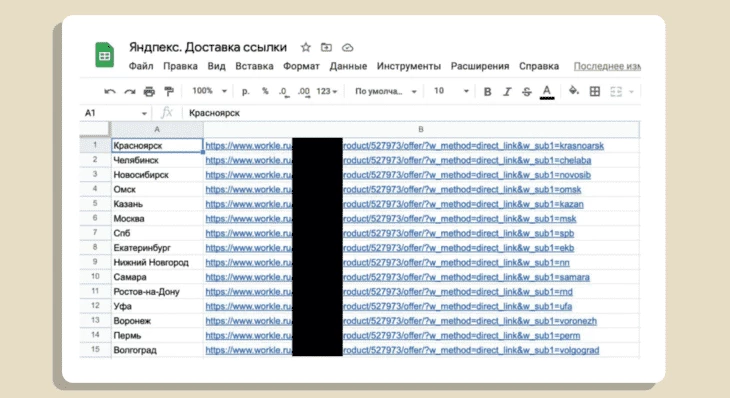Open the Инструменты menu
Image resolution: width=730 pixels, height=398 pixels.
pos(409,66)
